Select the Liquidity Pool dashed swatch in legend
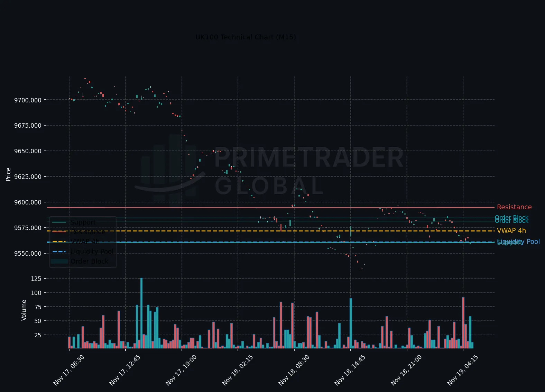The height and width of the screenshot is (392, 545). (59, 252)
